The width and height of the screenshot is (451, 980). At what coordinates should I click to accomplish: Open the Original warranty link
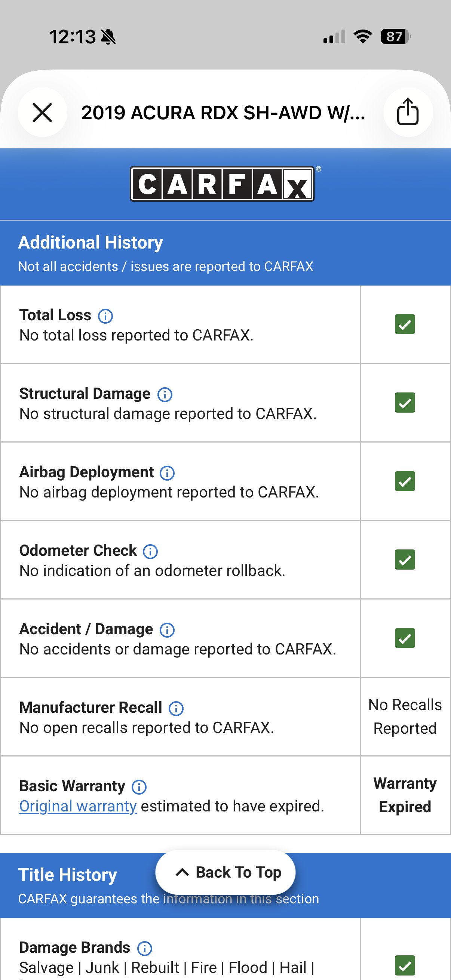pos(78,806)
